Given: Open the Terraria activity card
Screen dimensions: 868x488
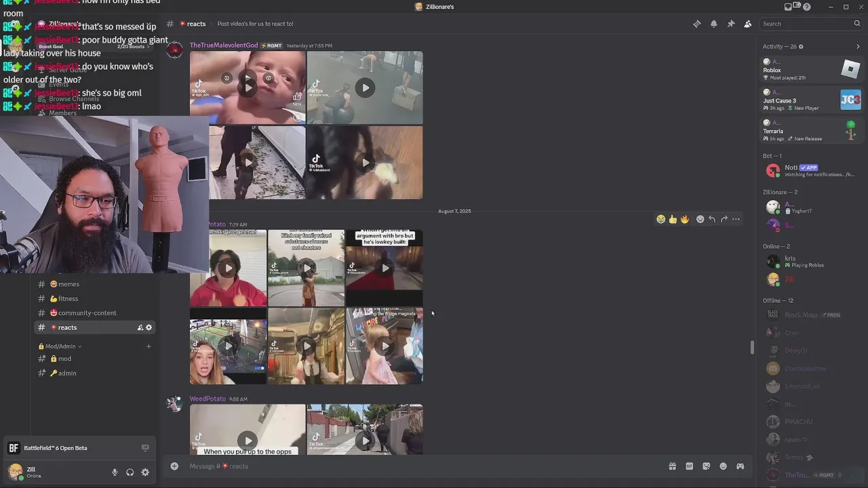Looking at the screenshot, I should click(812, 130).
